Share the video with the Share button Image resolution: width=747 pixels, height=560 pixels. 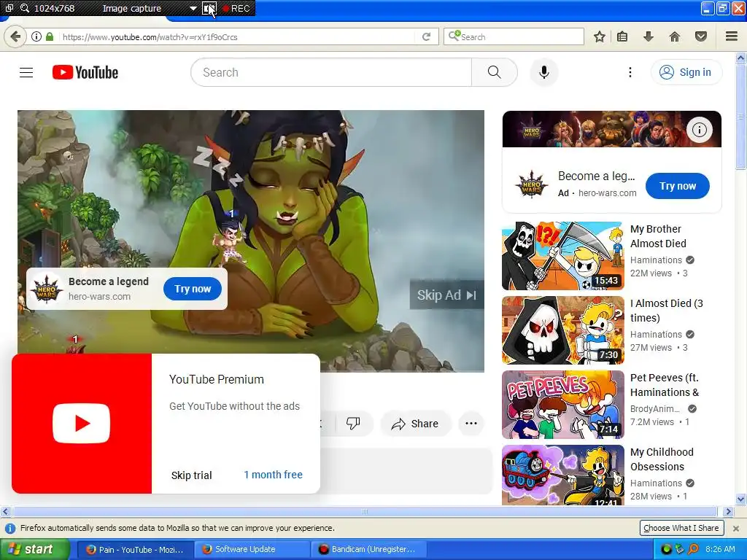pos(415,424)
